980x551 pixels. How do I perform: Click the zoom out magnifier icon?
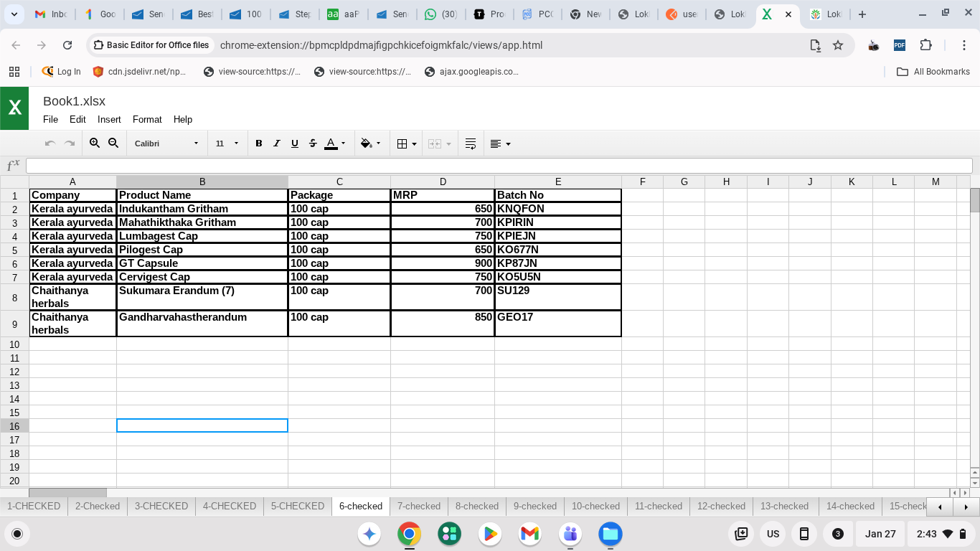pos(113,143)
